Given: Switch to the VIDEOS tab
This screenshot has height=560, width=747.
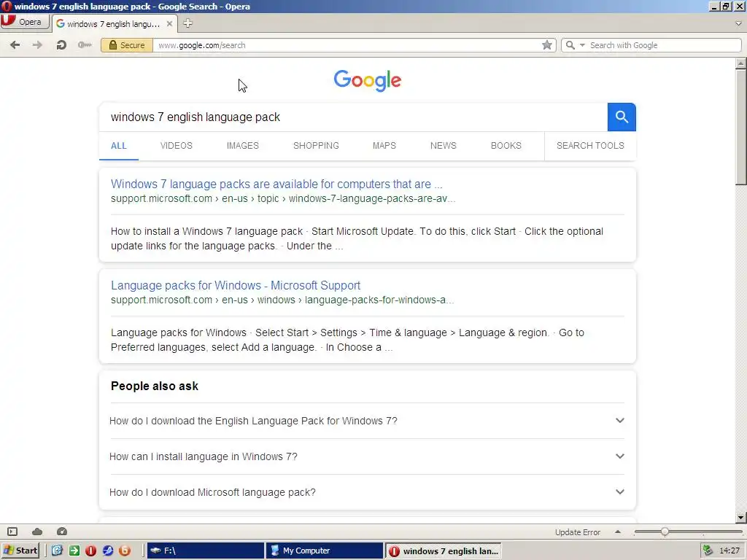Looking at the screenshot, I should (177, 146).
